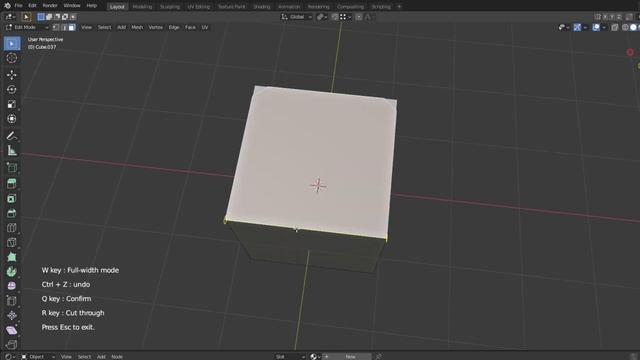640x360 pixels.
Task: Select the Select Box tool
Action: pos(12,43)
